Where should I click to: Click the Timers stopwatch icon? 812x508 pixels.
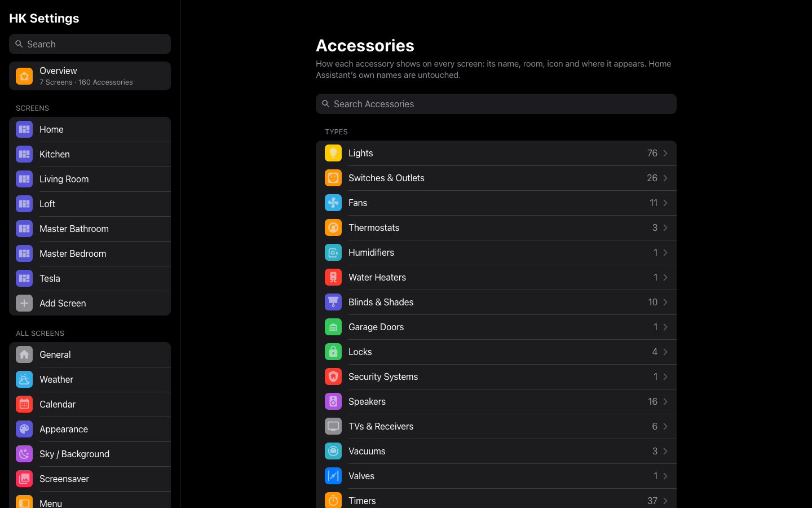[x=333, y=500]
